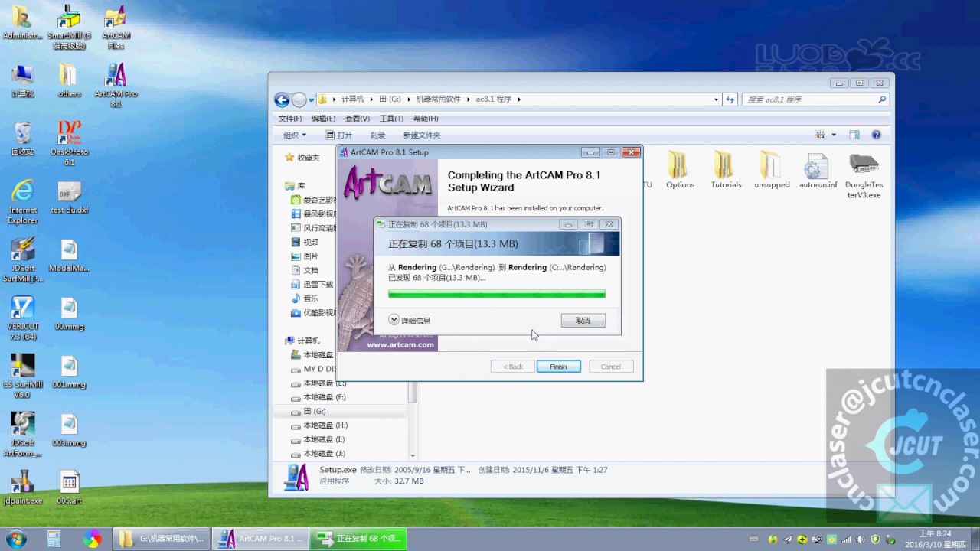Open the Computer desktop icon
Viewport: 980px width, 551px height.
23,80
